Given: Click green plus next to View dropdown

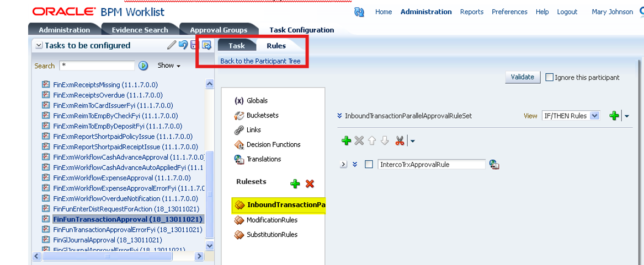Looking at the screenshot, I should click(x=614, y=116).
